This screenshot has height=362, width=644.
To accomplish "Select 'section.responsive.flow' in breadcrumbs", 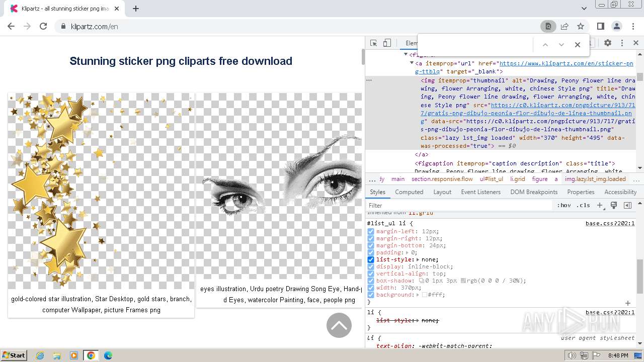I will [x=442, y=179].
